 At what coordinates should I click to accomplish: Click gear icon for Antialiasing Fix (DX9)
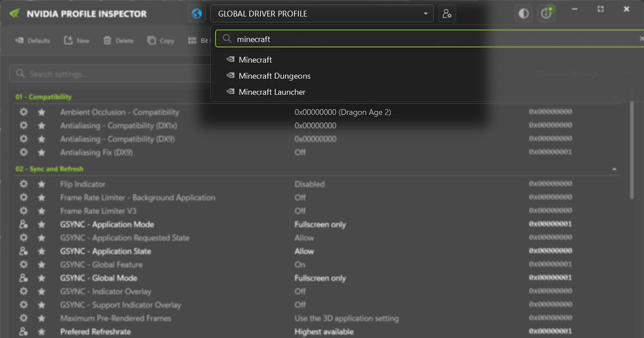(x=23, y=152)
